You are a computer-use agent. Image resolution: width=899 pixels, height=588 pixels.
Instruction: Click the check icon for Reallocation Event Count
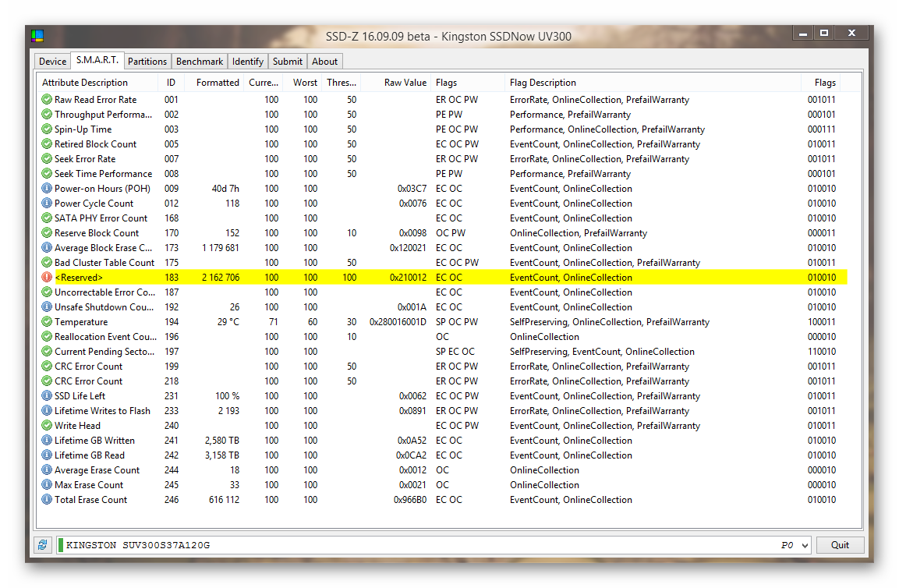coord(47,337)
